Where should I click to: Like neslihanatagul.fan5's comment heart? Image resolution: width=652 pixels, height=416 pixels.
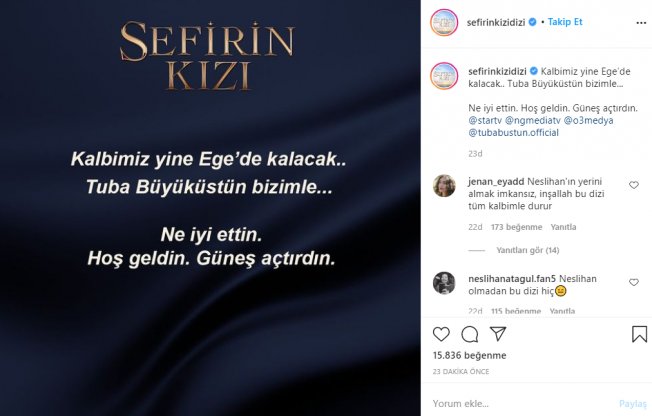634,282
